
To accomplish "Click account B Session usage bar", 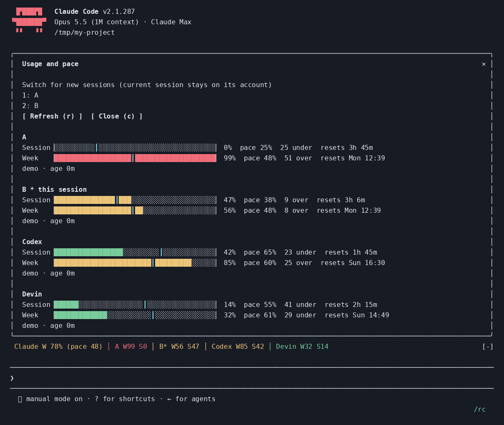I will tap(135, 200).
